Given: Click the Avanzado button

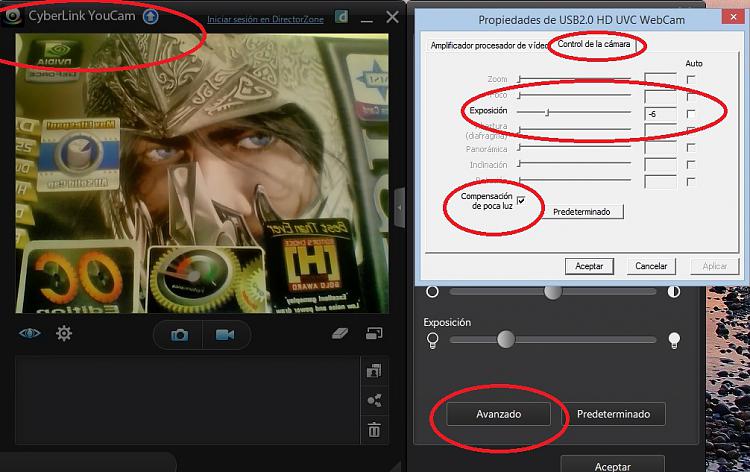Looking at the screenshot, I should point(498,414).
